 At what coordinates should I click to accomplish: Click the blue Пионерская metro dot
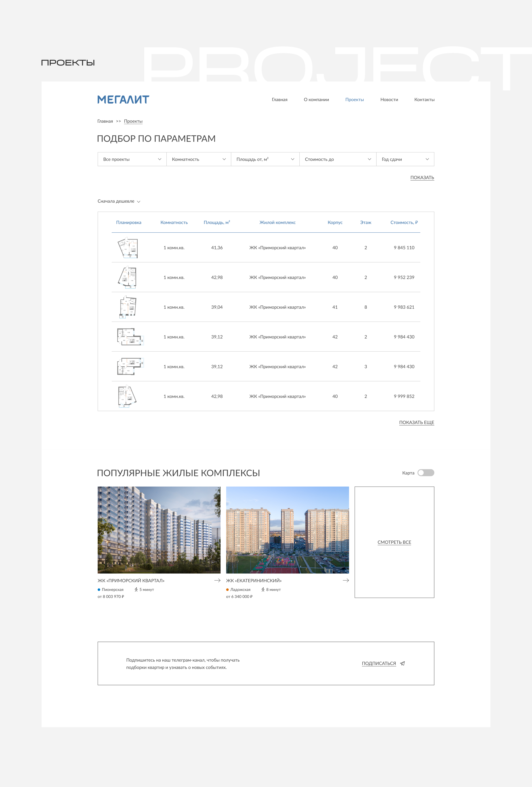point(99,590)
